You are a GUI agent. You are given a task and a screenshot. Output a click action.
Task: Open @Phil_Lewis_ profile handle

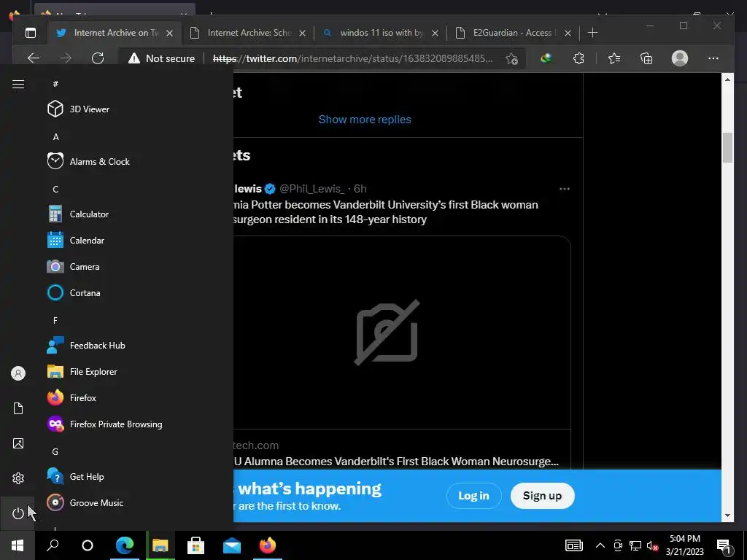[x=311, y=189]
